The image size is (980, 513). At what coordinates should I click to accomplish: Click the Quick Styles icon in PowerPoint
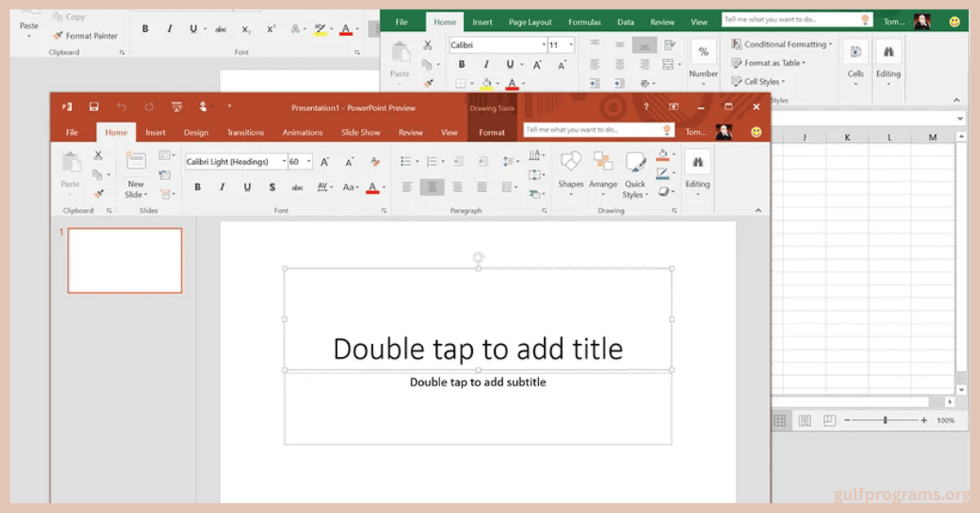pyautogui.click(x=635, y=163)
